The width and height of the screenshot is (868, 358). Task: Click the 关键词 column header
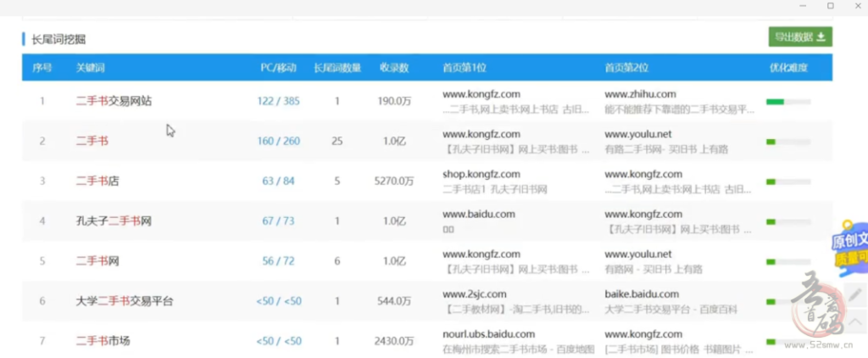coord(90,68)
